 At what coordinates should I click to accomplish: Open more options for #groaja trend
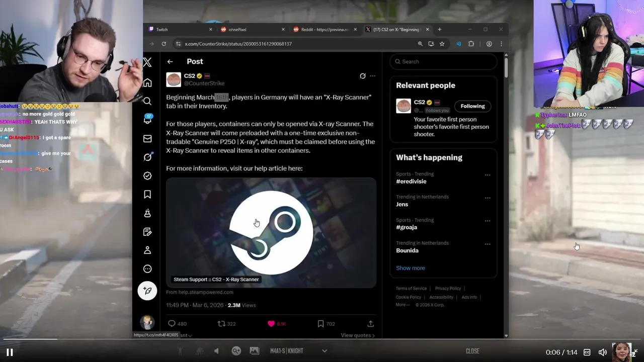tap(487, 221)
